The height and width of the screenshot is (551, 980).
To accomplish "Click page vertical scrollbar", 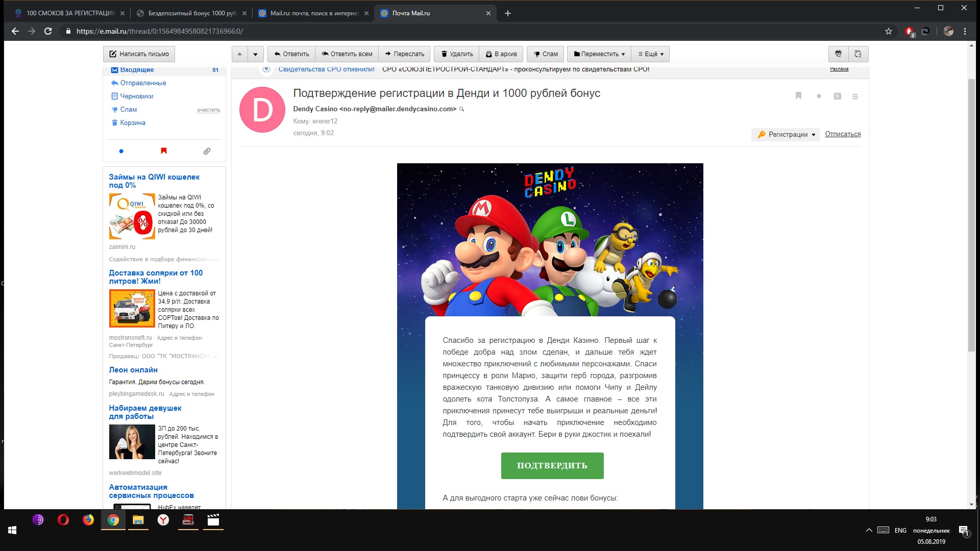I will tap(971, 214).
